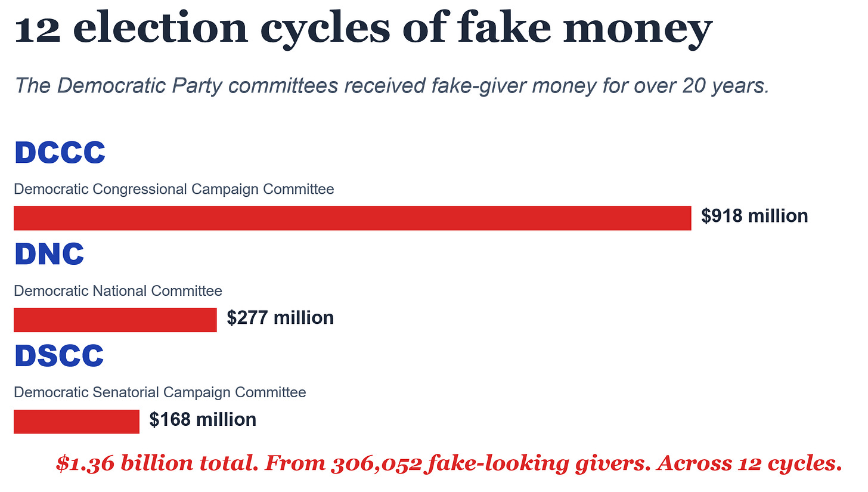Viewport: 868px width, 492px height.
Task: Click the longest red bar for DCCC
Action: click(352, 218)
